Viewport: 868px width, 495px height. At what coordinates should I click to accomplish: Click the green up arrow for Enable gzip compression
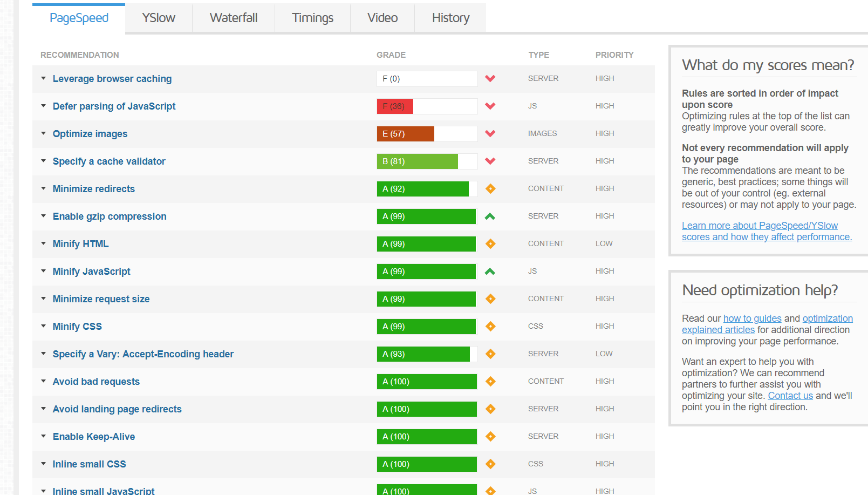490,216
